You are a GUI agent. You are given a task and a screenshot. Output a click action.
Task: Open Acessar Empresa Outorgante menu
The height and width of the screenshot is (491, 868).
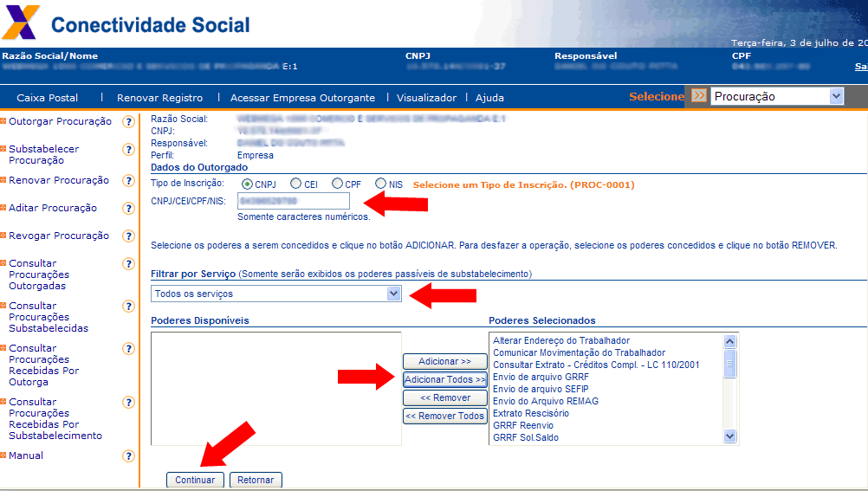[303, 98]
